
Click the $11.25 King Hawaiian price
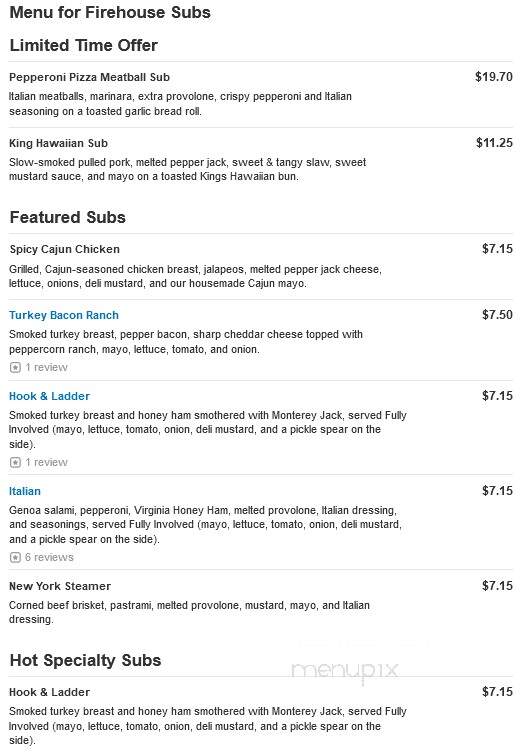pos(494,143)
